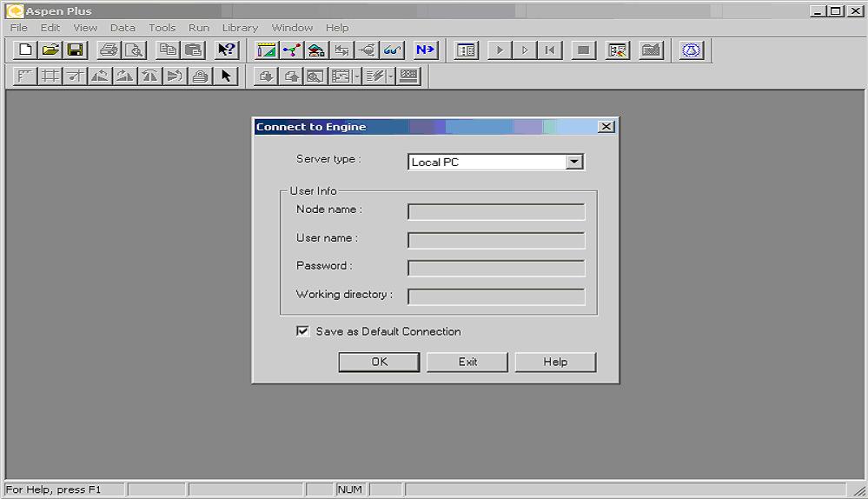
Task: Click the Password input field
Action: point(496,268)
